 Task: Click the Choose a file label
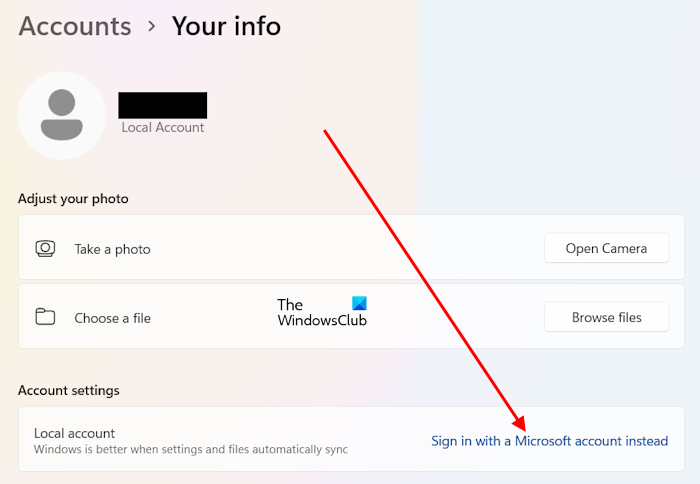pyautogui.click(x=112, y=318)
